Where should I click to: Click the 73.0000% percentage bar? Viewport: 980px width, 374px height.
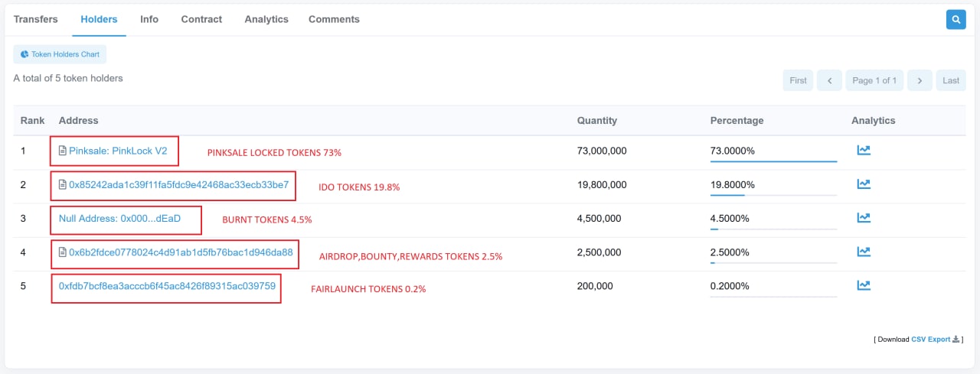tap(773, 161)
